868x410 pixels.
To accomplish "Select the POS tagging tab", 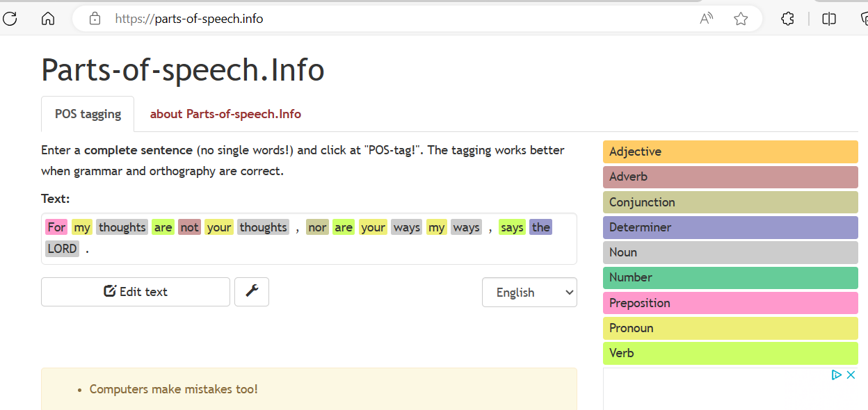I will pos(88,114).
